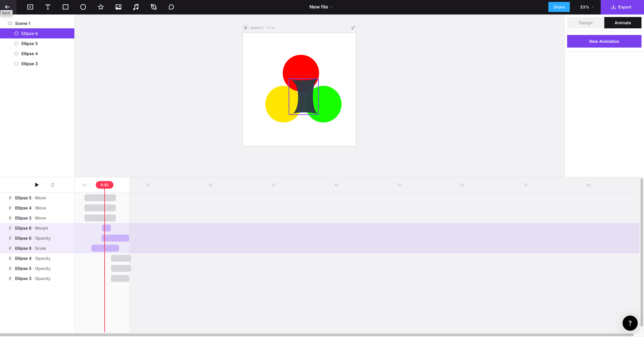The height and width of the screenshot is (337, 644).
Task: Click the Share button
Action: [x=559, y=7]
